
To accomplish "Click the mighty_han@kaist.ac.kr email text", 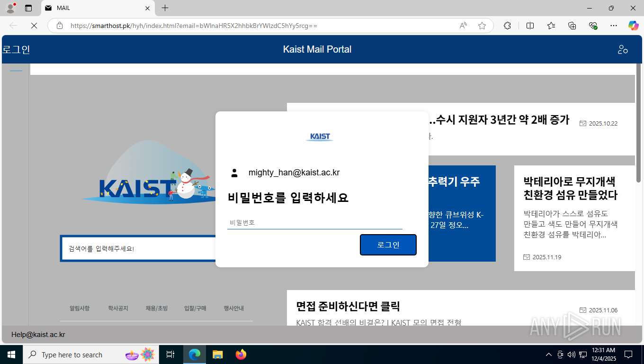I will [294, 173].
